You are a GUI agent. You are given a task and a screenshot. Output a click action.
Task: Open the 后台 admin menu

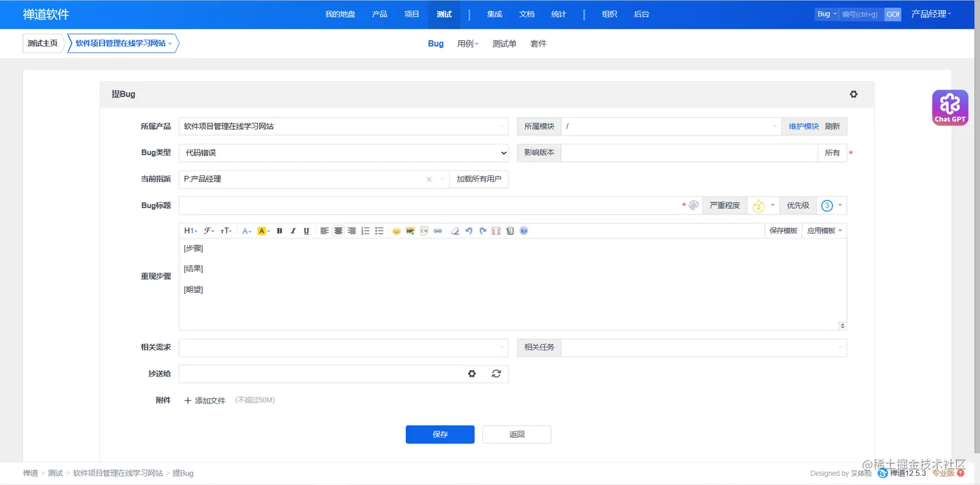pos(642,14)
